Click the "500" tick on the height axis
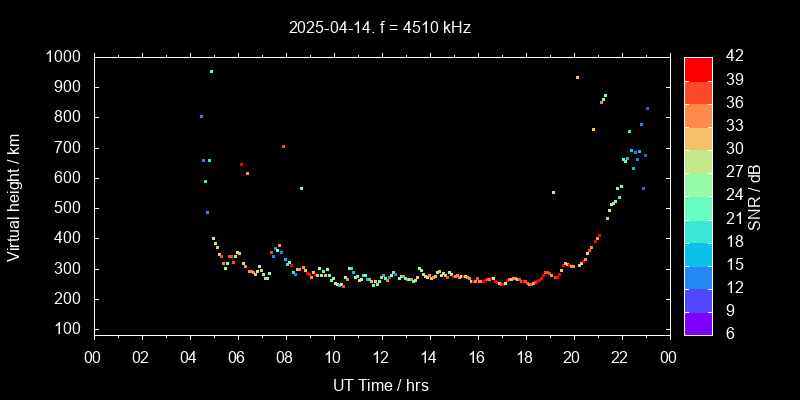The image size is (800, 400). tap(72, 208)
